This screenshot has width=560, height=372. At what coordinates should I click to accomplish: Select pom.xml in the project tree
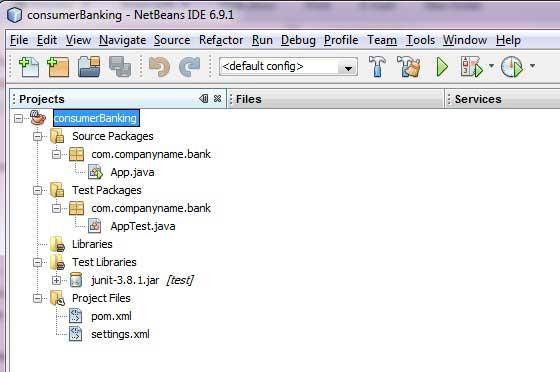(111, 316)
